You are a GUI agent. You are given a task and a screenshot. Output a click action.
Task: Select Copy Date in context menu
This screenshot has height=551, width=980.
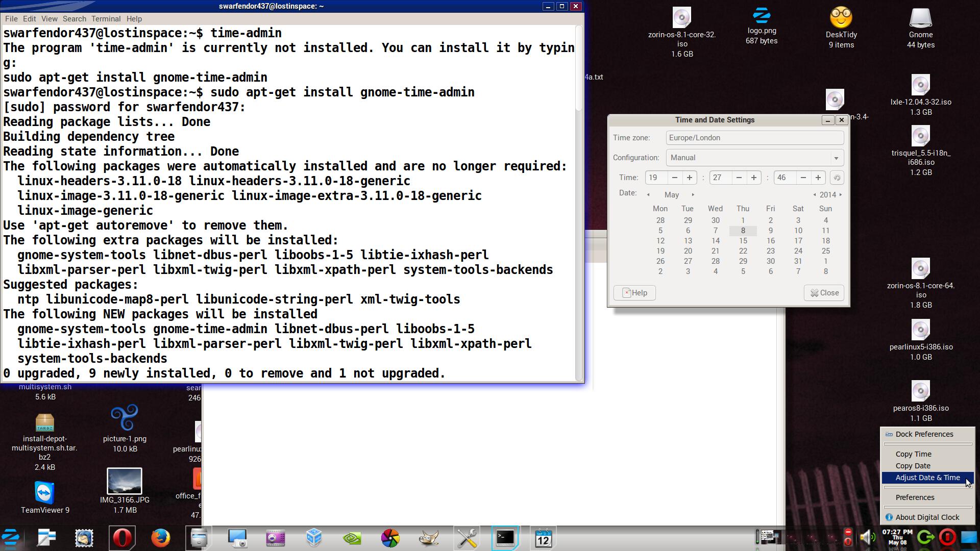pyautogui.click(x=913, y=466)
